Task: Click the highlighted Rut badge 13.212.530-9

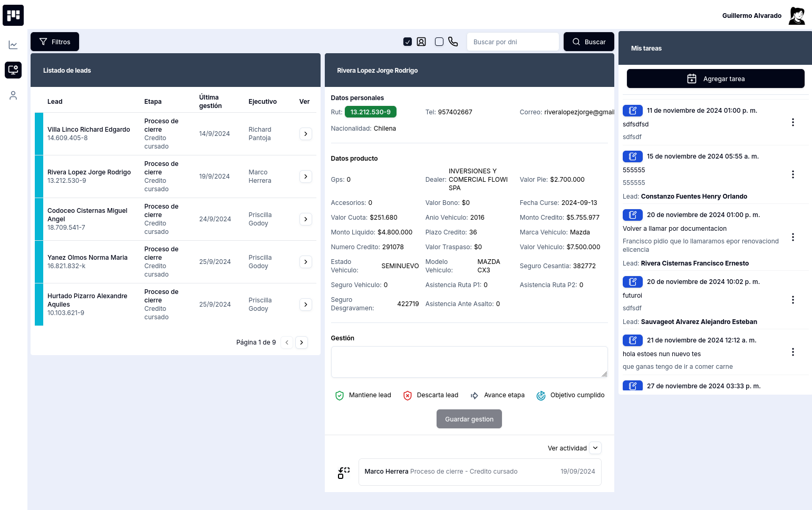Action: click(371, 112)
